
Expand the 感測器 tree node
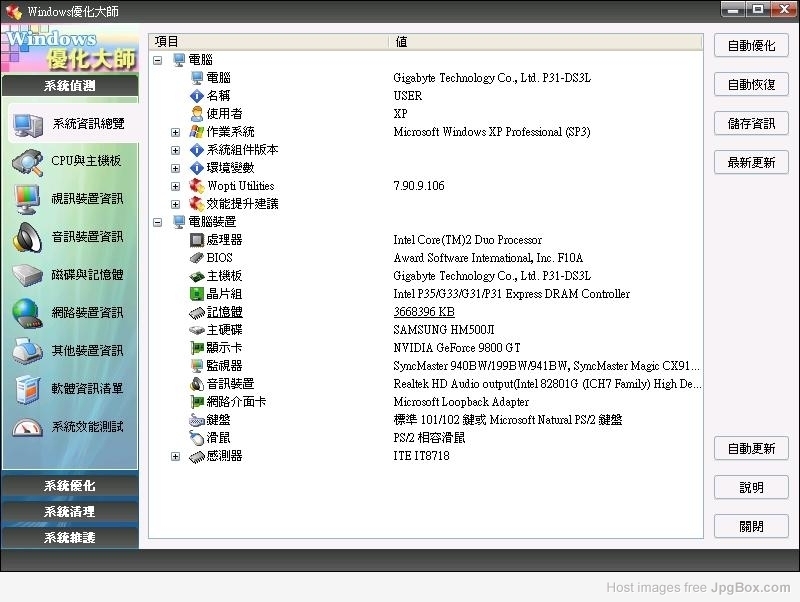click(176, 456)
